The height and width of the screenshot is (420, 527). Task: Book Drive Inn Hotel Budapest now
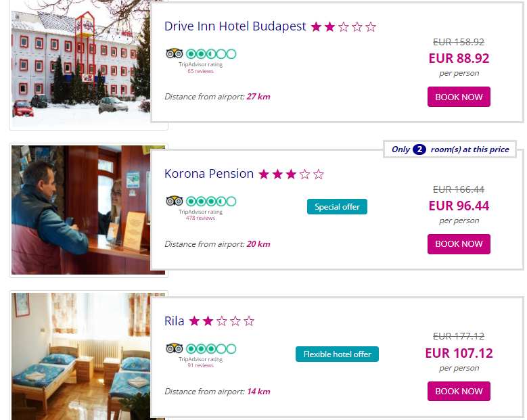coord(459,97)
